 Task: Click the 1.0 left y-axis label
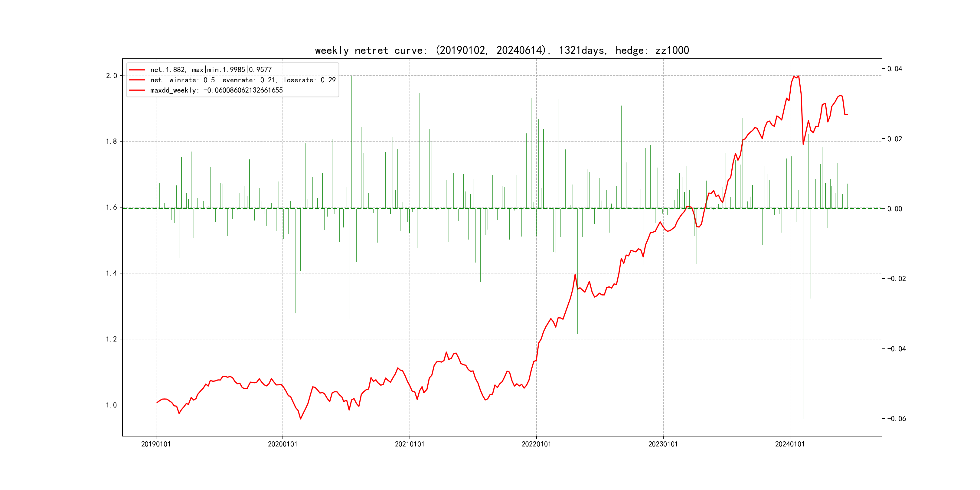[x=112, y=405]
